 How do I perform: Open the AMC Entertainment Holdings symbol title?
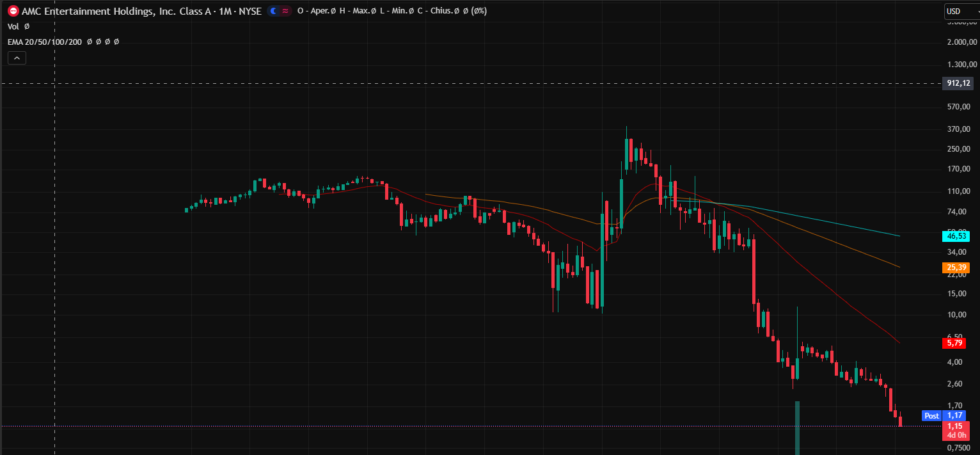tap(141, 11)
